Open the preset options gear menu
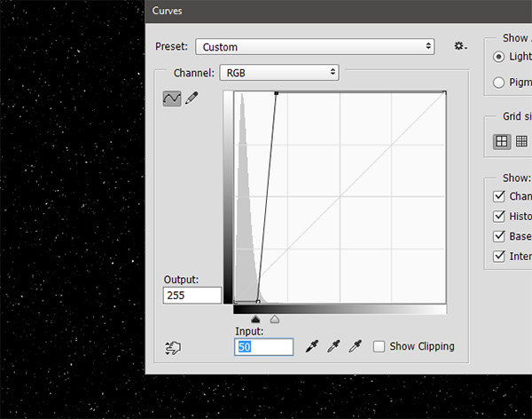532x419 pixels. [x=460, y=46]
